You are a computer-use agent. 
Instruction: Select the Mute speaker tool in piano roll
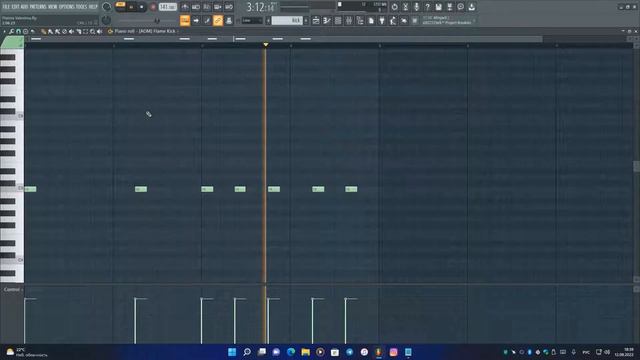click(71, 31)
